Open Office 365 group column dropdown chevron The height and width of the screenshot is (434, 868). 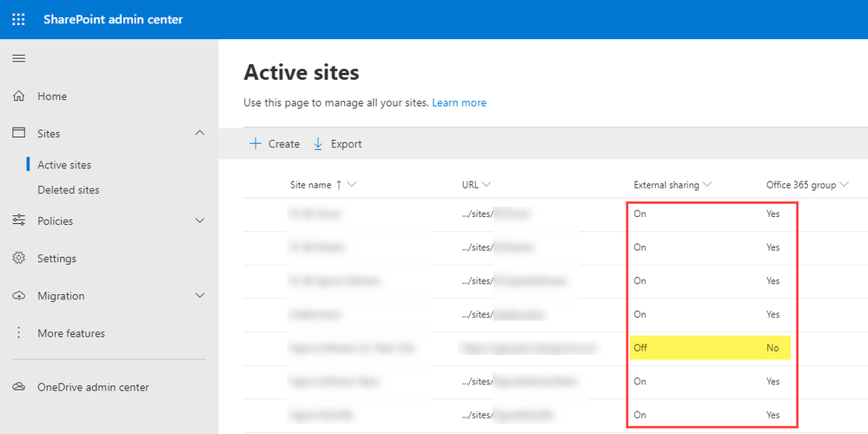click(844, 185)
